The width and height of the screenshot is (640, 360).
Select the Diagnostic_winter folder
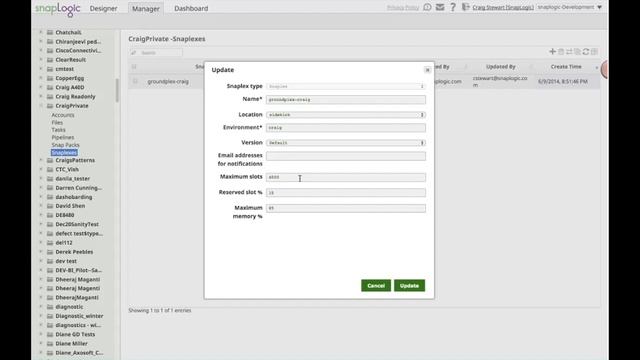(x=79, y=316)
